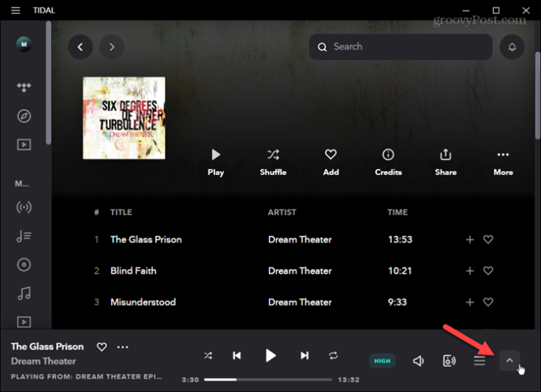This screenshot has height=392, width=541.
Task: Open My Mix radio icon in sidebar
Action: (x=24, y=207)
